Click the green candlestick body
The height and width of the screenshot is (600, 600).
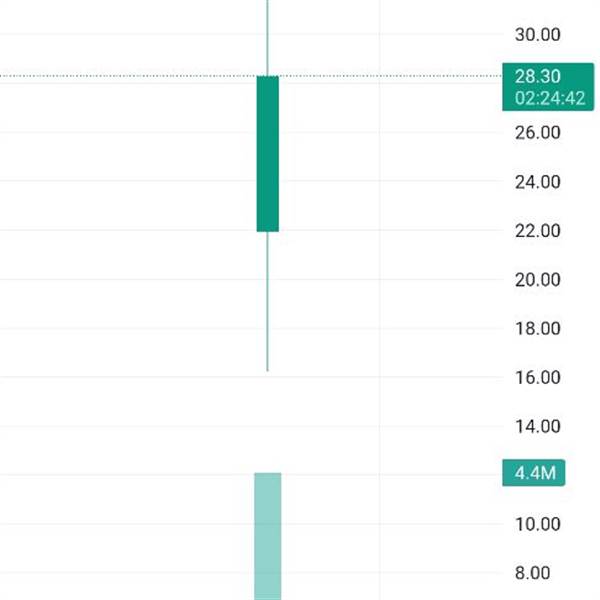click(267, 154)
